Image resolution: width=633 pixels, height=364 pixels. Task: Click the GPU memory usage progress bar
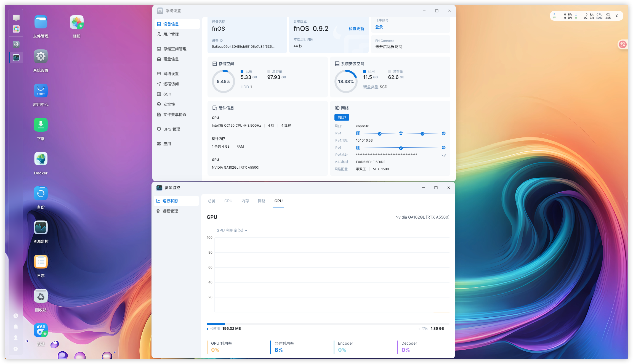[x=328, y=324]
